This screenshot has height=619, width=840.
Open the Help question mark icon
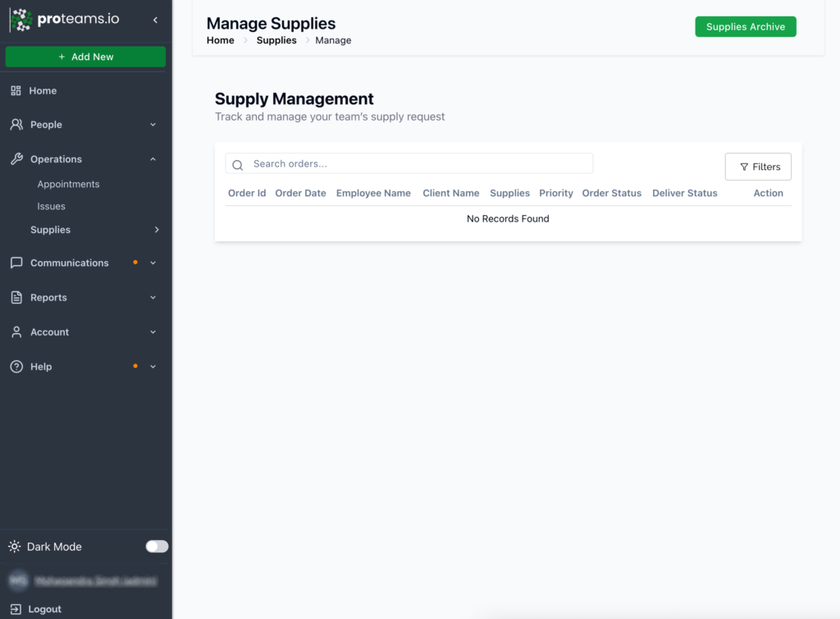coord(16,366)
